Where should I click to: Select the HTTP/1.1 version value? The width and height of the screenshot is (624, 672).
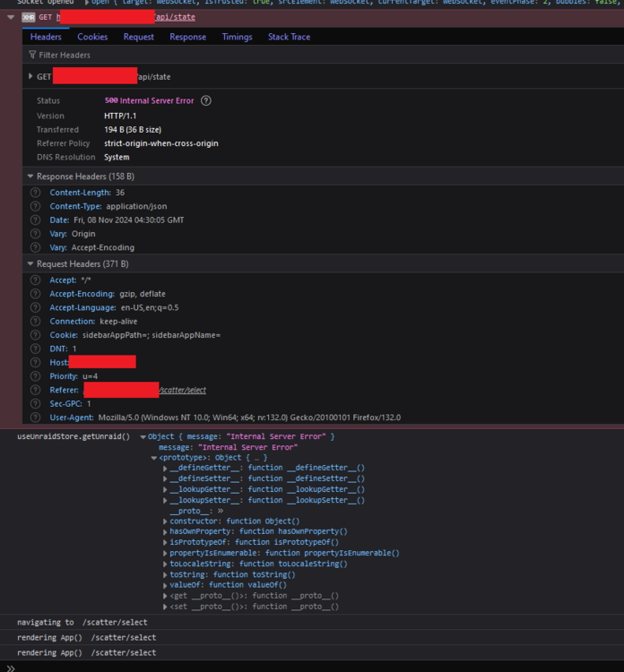pyautogui.click(x=120, y=116)
